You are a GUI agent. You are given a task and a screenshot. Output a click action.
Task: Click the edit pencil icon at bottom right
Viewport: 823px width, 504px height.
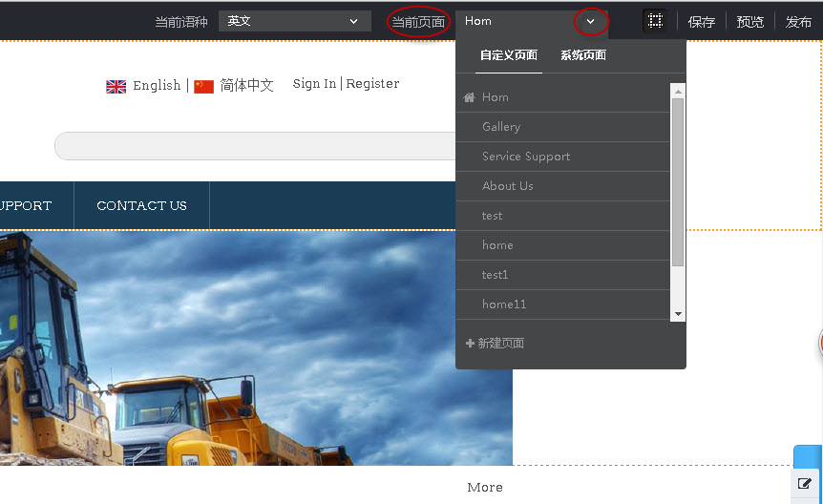tap(805, 484)
